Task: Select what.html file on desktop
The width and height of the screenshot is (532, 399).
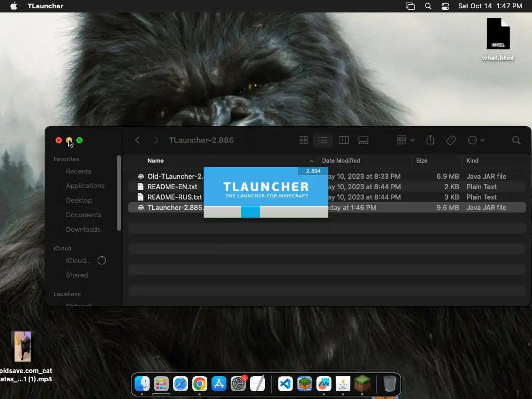Action: click(498, 39)
